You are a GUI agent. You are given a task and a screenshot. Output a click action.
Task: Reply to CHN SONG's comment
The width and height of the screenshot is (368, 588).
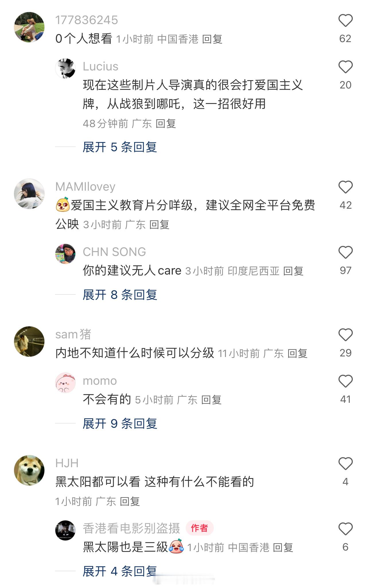point(293,271)
